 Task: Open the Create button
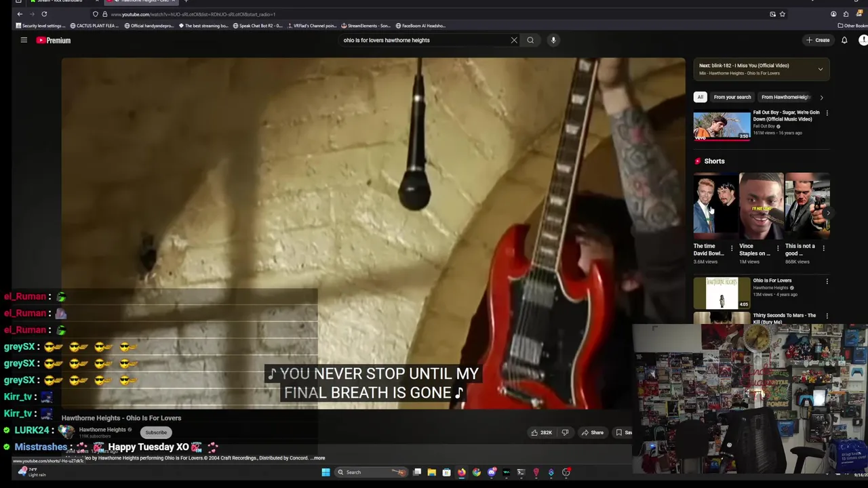coord(818,40)
